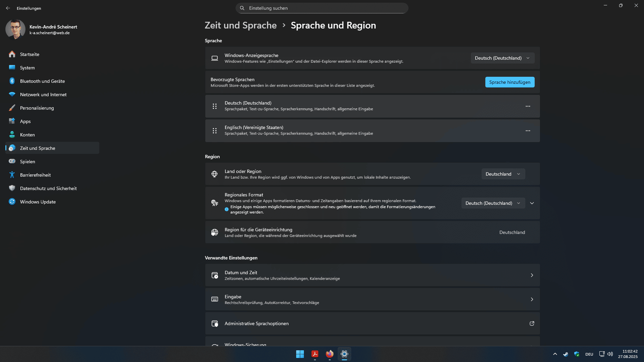Open more options for Deutsch (Deutschland)
This screenshot has height=362, width=644.
pos(528,106)
